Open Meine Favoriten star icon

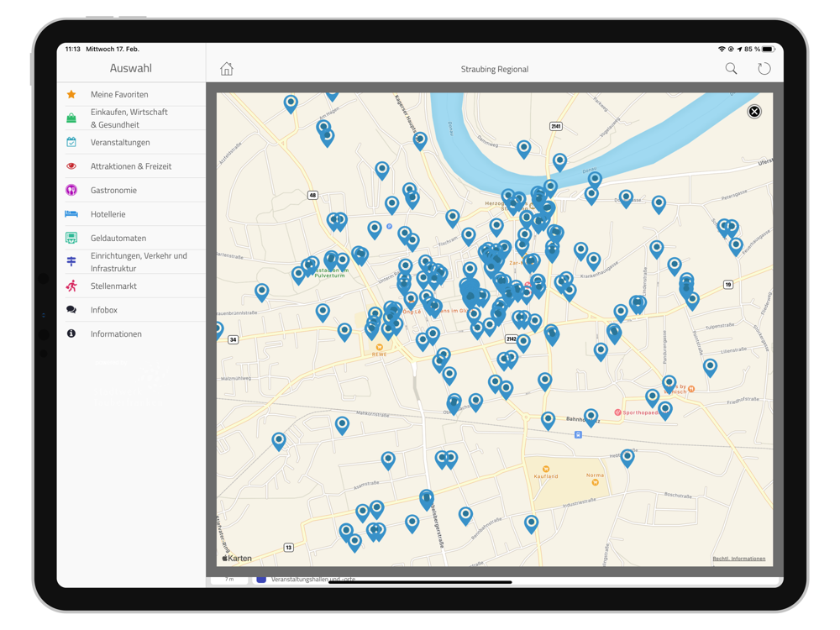coord(71,94)
